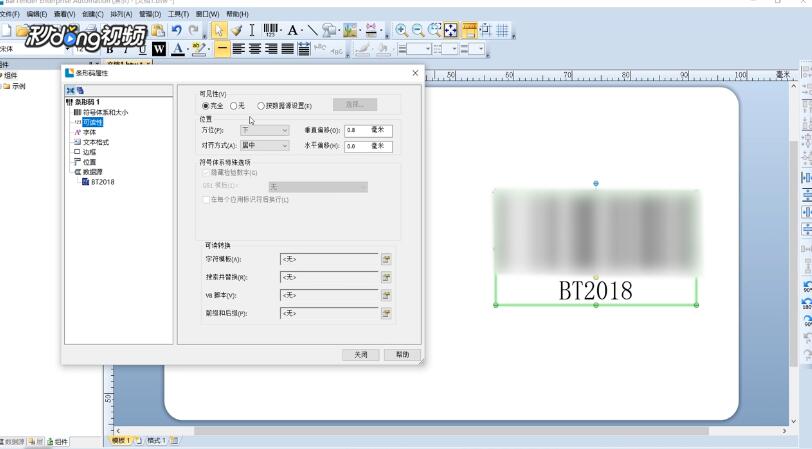Select the 无 visibility radio button
Image resolution: width=812 pixels, height=449 pixels.
tap(234, 106)
